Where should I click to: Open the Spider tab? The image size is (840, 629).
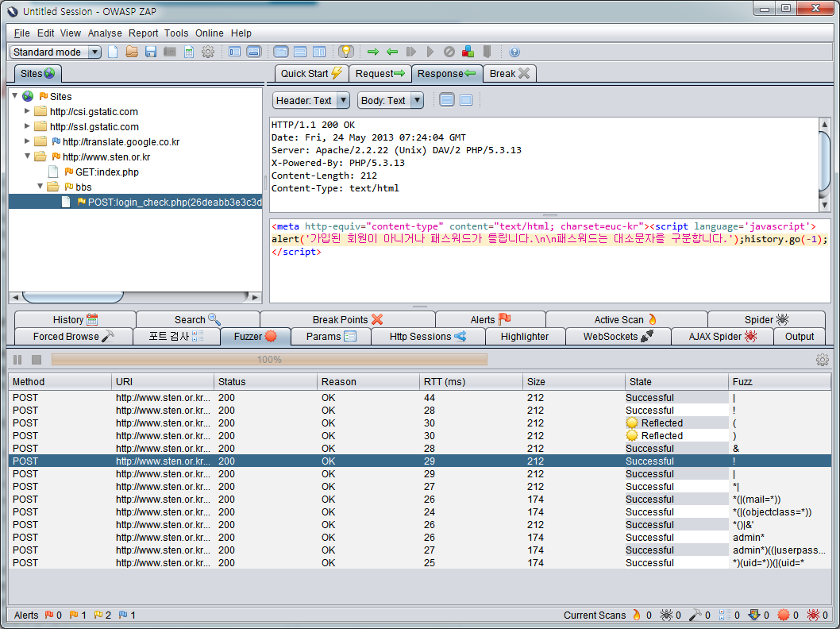pos(766,320)
